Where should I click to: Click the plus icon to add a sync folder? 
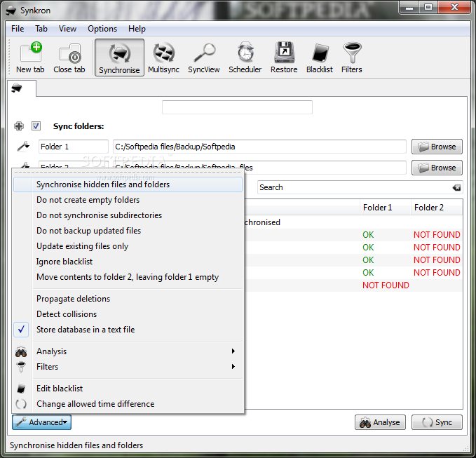[19, 126]
